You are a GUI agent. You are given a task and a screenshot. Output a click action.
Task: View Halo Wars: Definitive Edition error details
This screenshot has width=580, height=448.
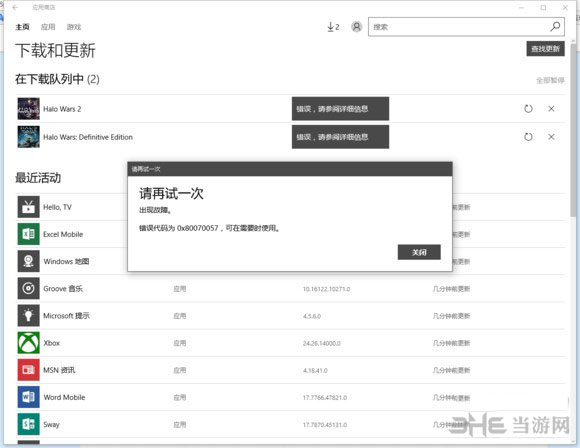340,137
